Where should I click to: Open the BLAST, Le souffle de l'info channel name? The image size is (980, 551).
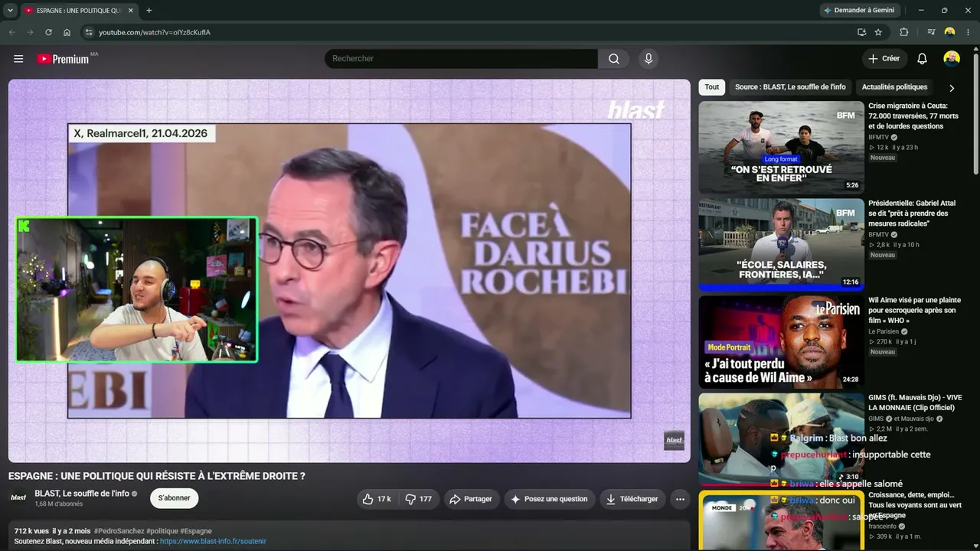(82, 494)
